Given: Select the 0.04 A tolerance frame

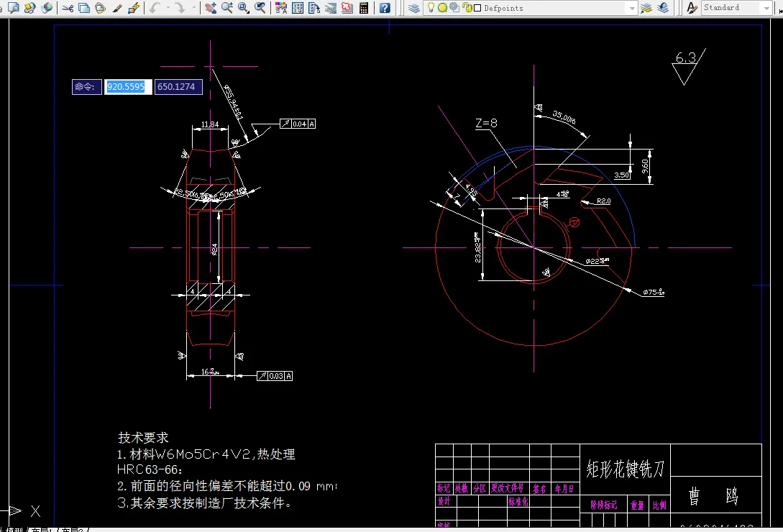Looking at the screenshot, I should tap(298, 124).
